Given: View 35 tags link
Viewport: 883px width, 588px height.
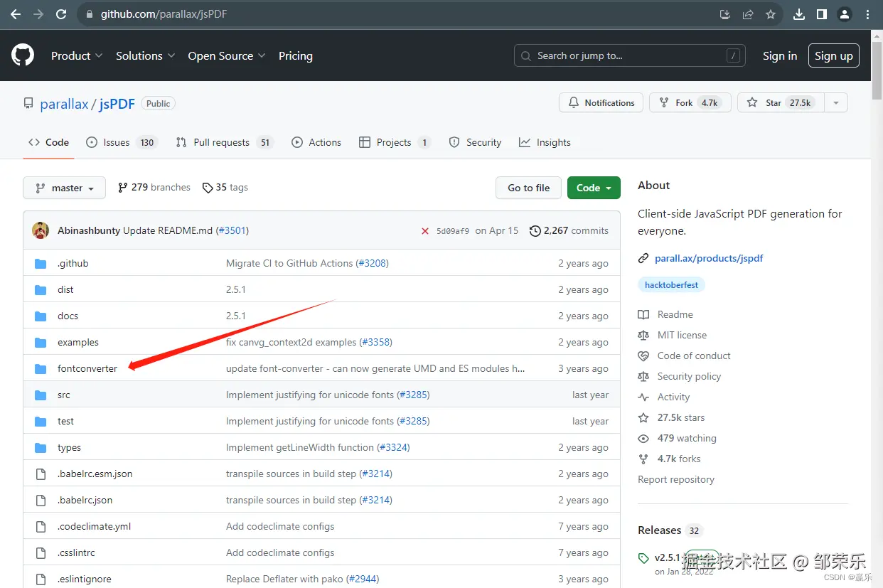Looking at the screenshot, I should pos(225,187).
